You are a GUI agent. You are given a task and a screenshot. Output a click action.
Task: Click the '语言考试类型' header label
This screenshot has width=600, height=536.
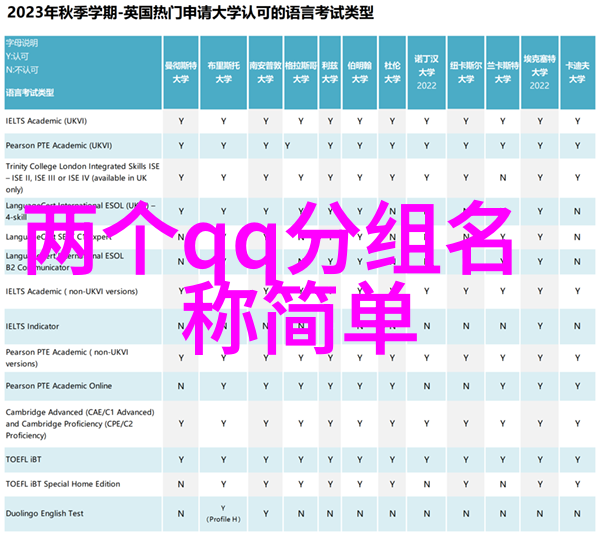30,93
